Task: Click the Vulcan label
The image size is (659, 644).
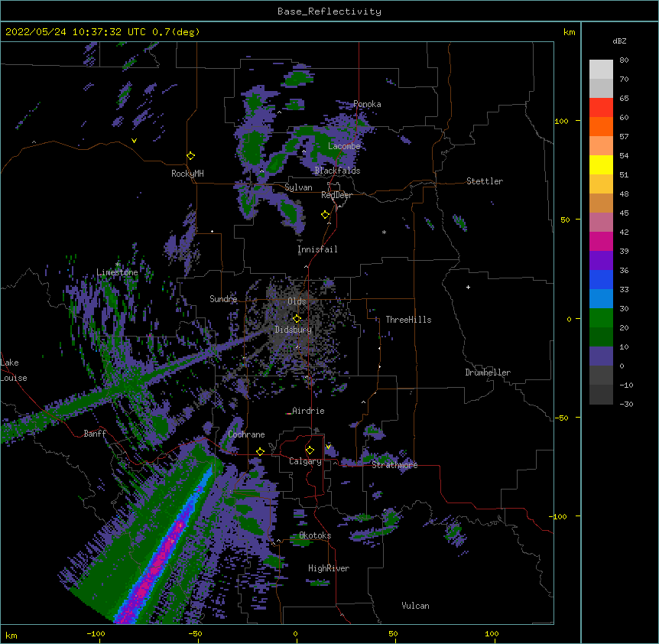Action: pos(415,606)
